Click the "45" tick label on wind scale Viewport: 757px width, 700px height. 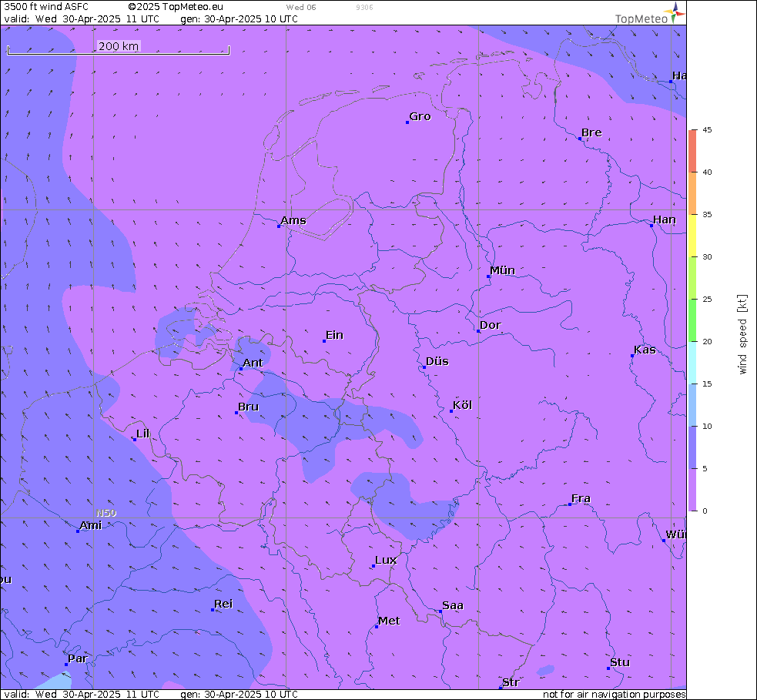[x=707, y=130]
